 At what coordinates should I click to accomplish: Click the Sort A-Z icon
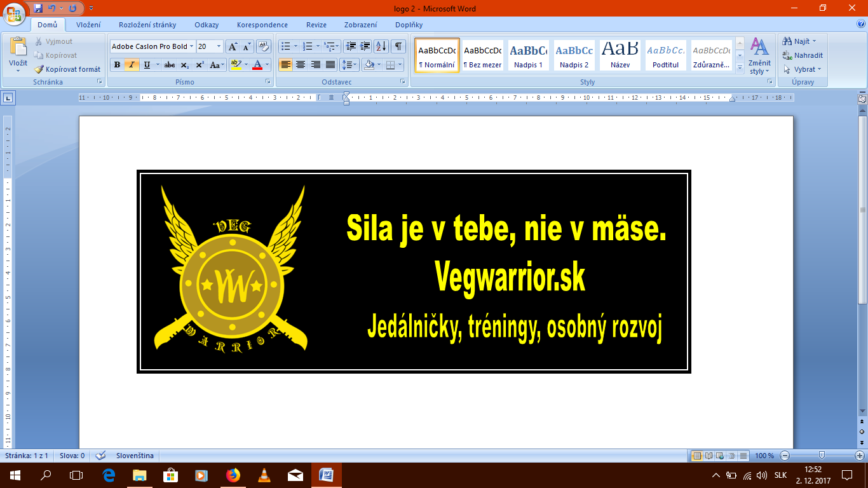pyautogui.click(x=381, y=46)
